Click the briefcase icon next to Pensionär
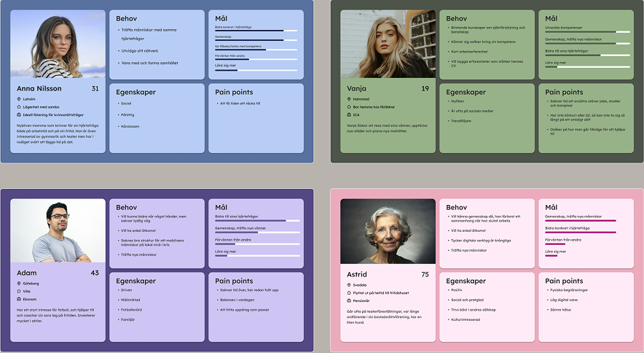644x353 pixels. click(349, 300)
